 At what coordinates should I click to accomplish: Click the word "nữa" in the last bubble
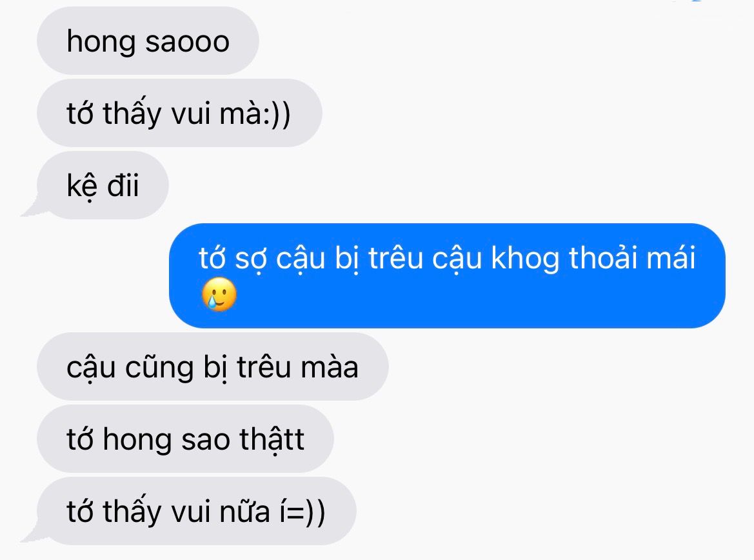click(x=244, y=512)
